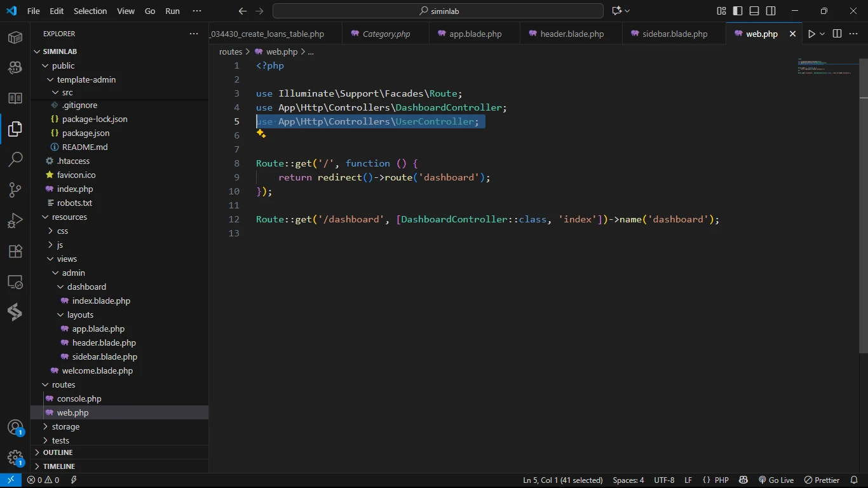Open the Selection menu

(90, 11)
